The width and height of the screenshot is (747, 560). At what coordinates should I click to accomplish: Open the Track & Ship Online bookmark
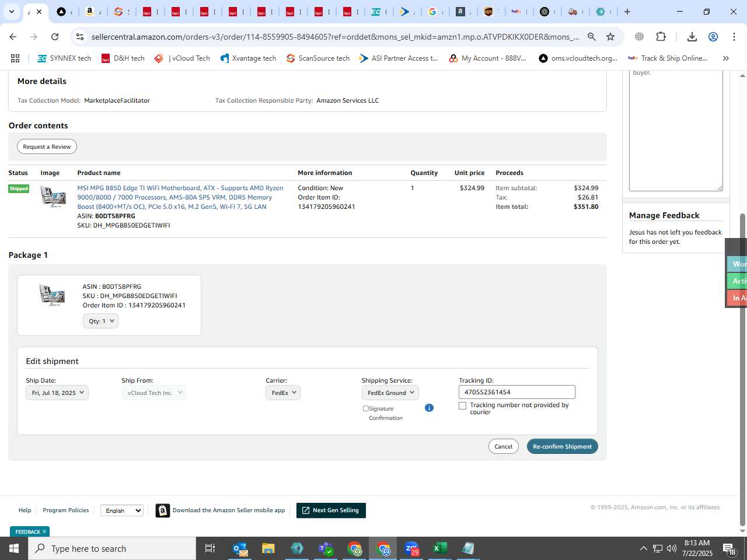tap(668, 58)
